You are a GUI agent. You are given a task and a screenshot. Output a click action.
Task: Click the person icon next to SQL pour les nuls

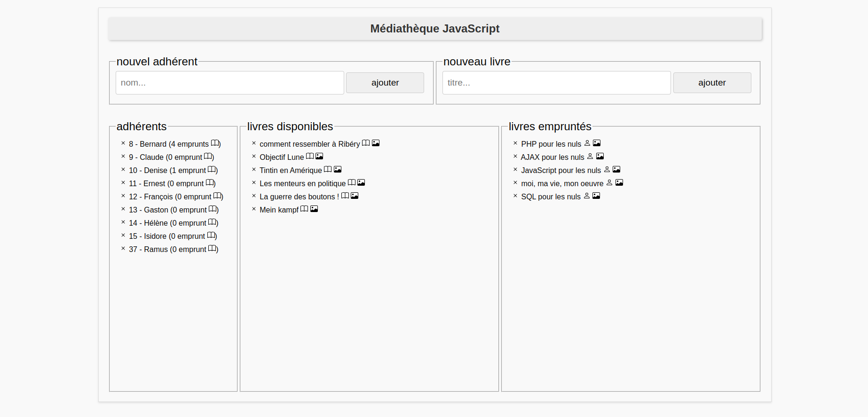(587, 196)
